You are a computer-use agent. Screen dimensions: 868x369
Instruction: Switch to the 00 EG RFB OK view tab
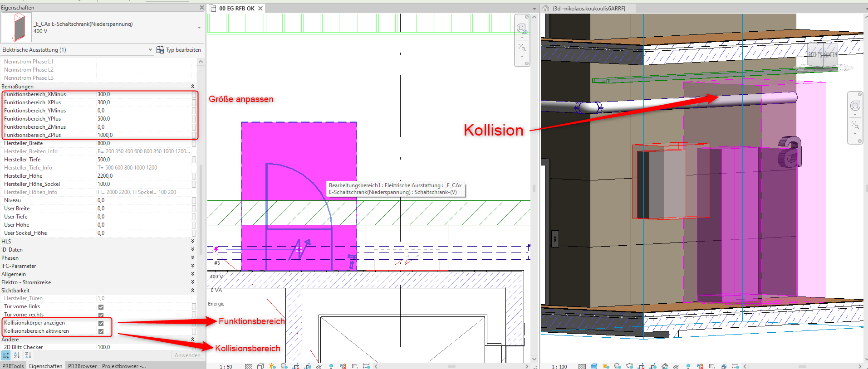pos(236,8)
